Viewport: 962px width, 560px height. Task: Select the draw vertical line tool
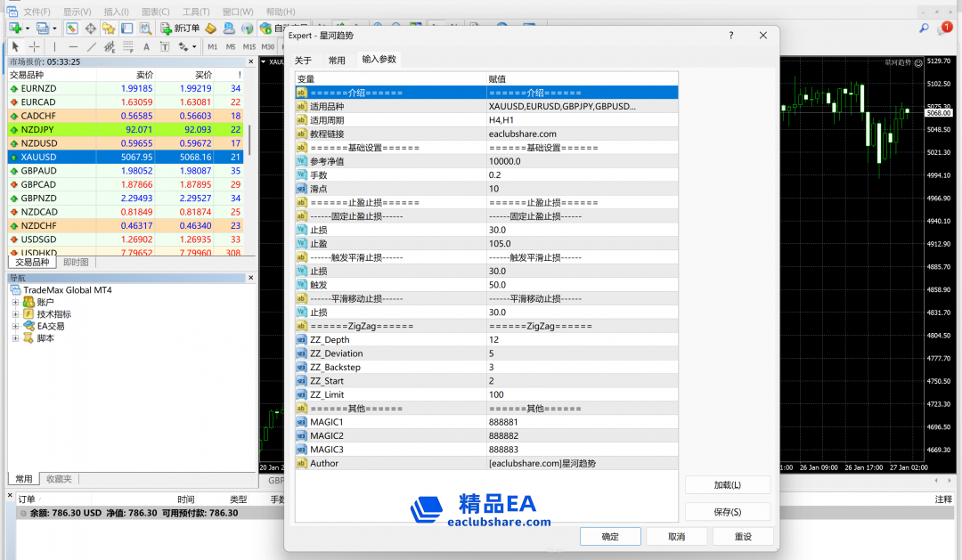pos(54,46)
